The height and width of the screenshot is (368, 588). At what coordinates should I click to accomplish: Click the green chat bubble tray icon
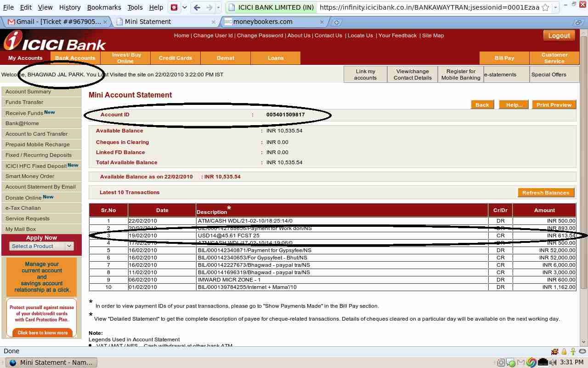pos(511,363)
